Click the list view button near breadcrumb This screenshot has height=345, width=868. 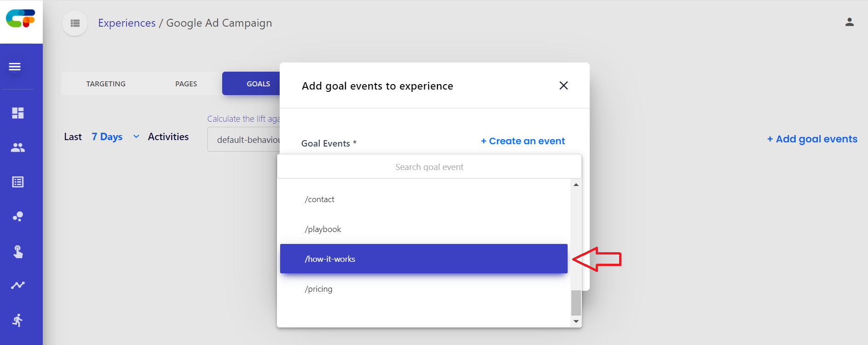75,23
